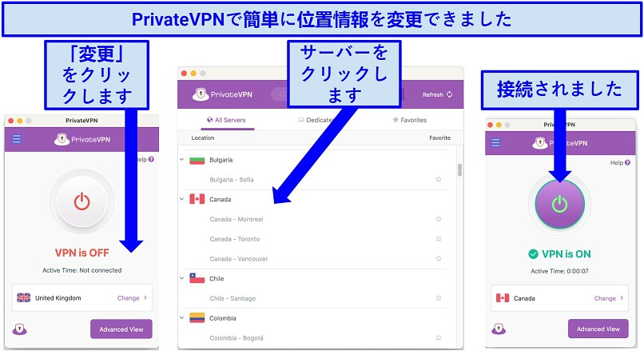The image size is (644, 351).
Task: Click "VPN is OFF" status text
Action: (81, 253)
